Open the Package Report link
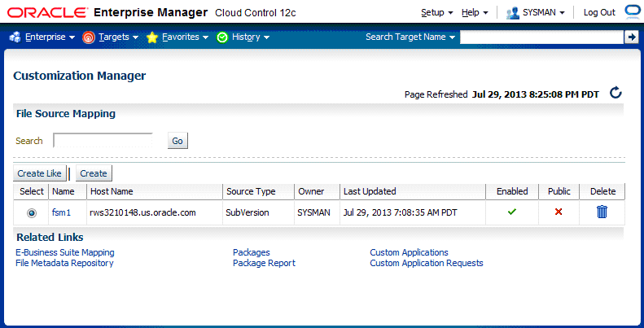Viewport: 644px width, 328px height. (x=264, y=263)
